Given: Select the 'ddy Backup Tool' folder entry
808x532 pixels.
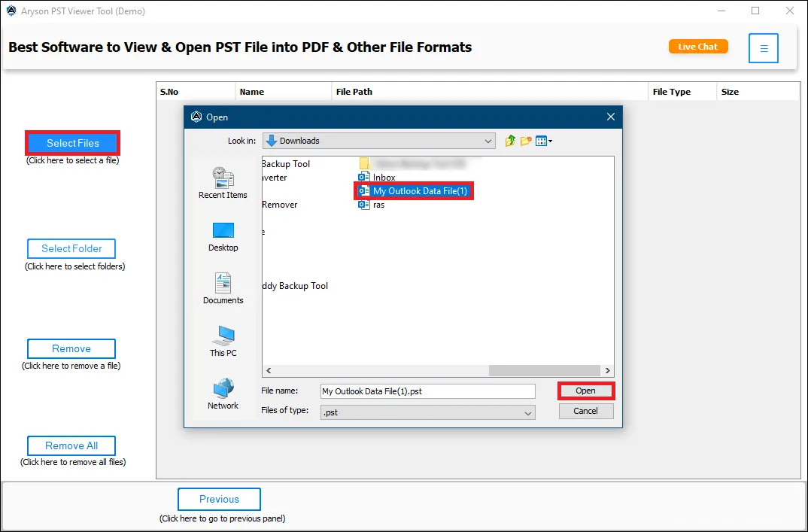Looking at the screenshot, I should [295, 286].
